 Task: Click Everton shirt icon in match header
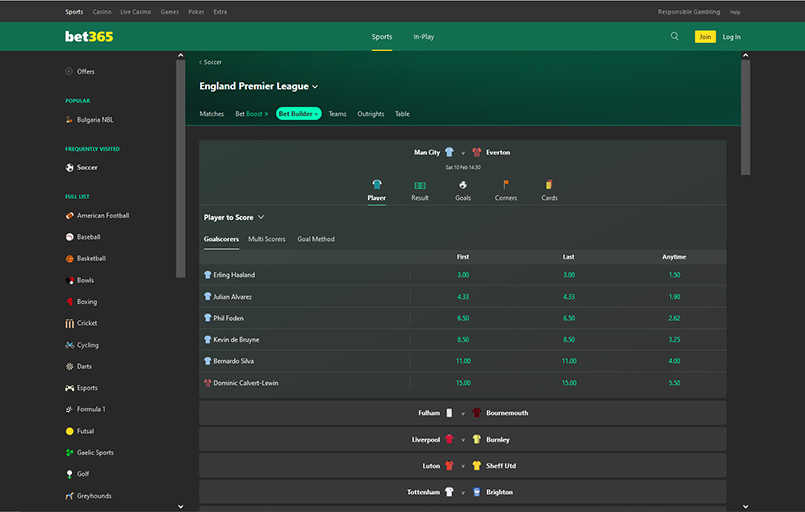coord(476,152)
